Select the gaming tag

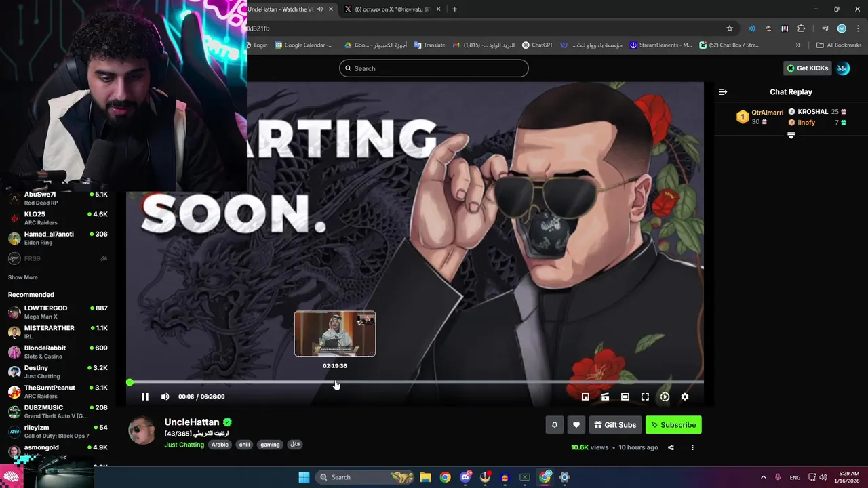point(270,445)
